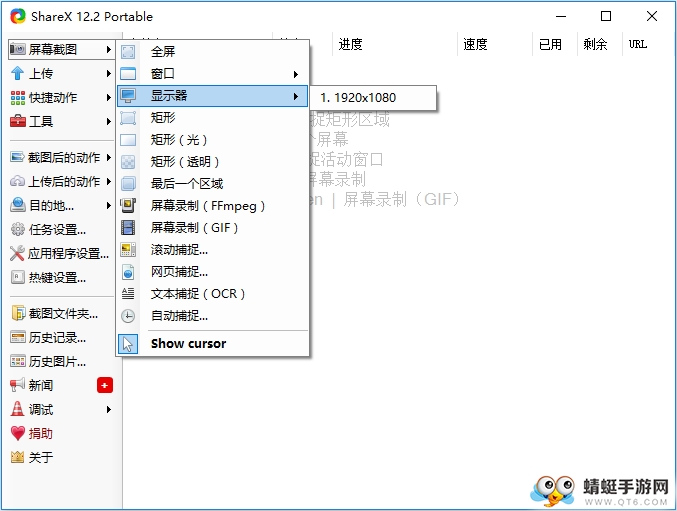Image resolution: width=677 pixels, height=511 pixels.
Task: Expand the 快捷动作 submenu arrow
Action: click(109, 98)
